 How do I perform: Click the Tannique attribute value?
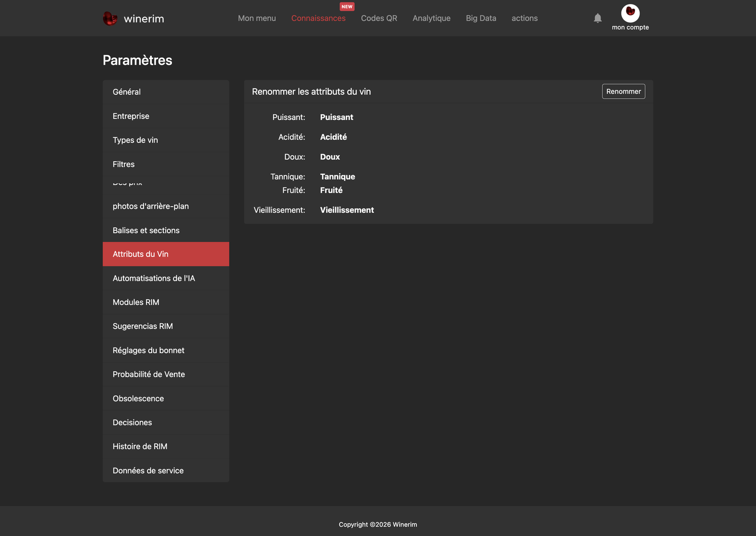coord(337,176)
